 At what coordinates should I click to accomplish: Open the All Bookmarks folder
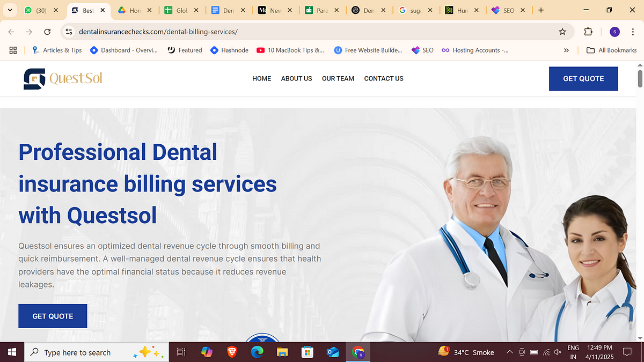coord(611,50)
